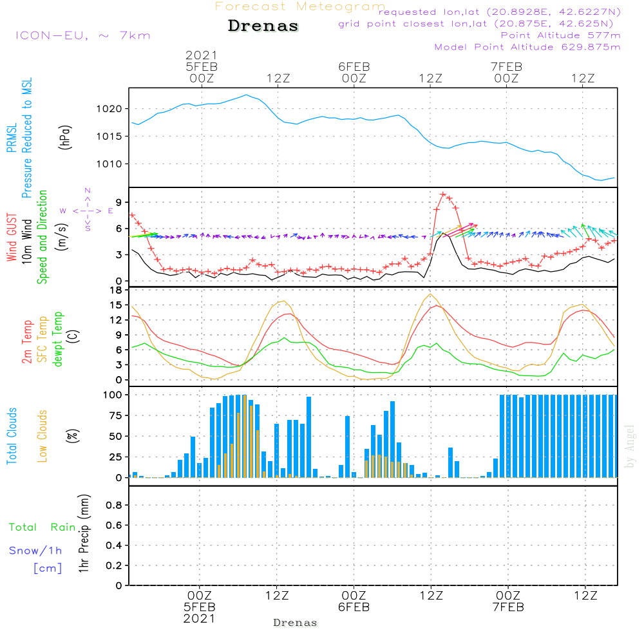Select the red '2m Temp' label
The image size is (644, 644).
click(x=26, y=342)
